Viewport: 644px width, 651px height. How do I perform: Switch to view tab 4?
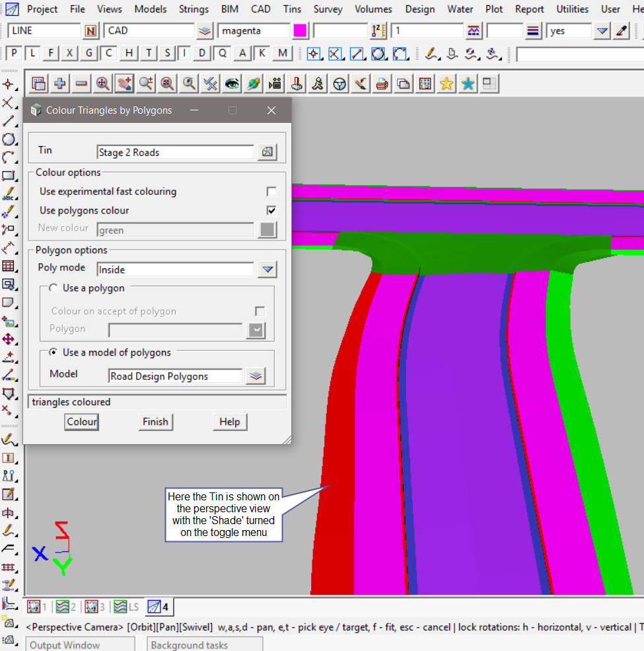158,607
